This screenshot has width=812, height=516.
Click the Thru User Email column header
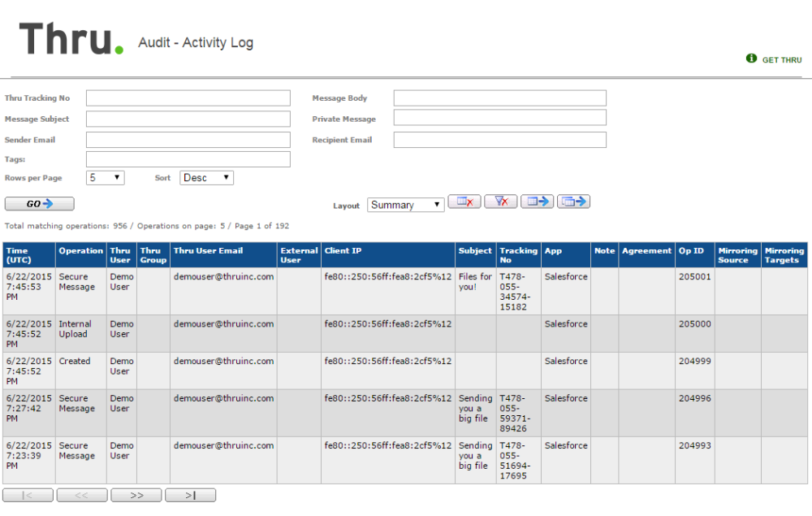pyautogui.click(x=223, y=255)
